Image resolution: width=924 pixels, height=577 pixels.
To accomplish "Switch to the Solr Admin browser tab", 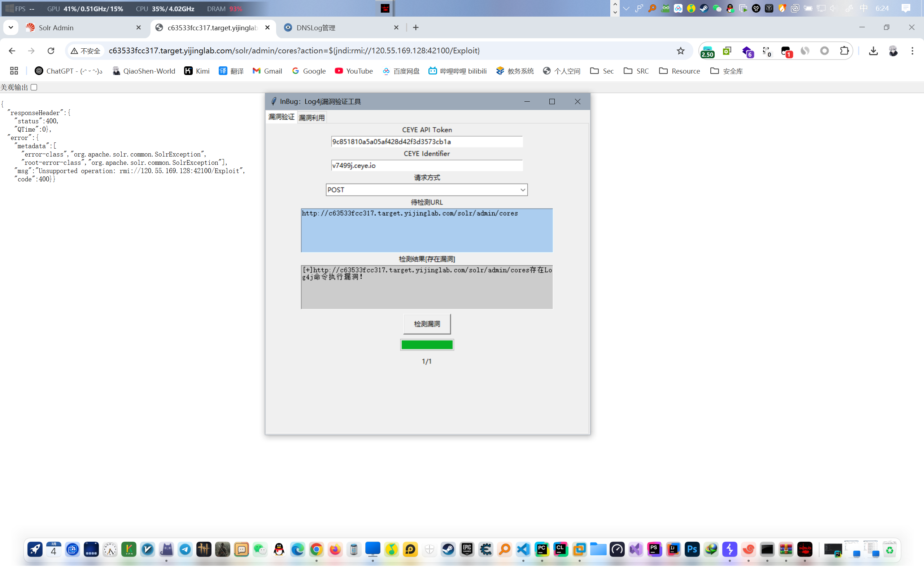I will click(56, 27).
